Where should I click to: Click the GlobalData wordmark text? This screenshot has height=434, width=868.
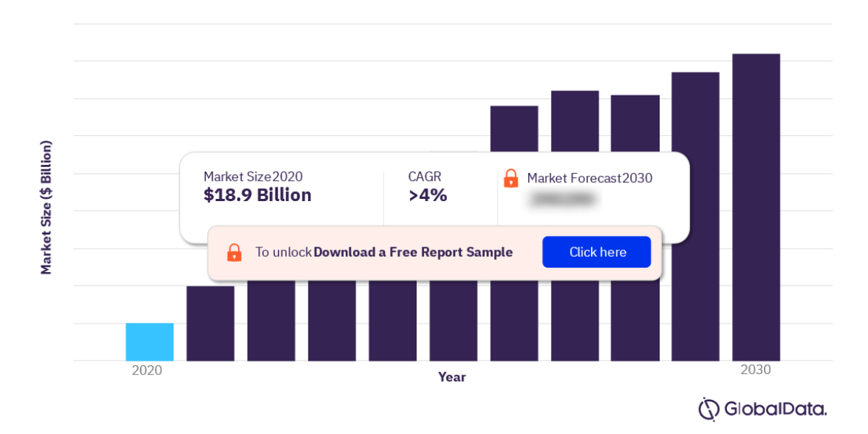pyautogui.click(x=775, y=409)
